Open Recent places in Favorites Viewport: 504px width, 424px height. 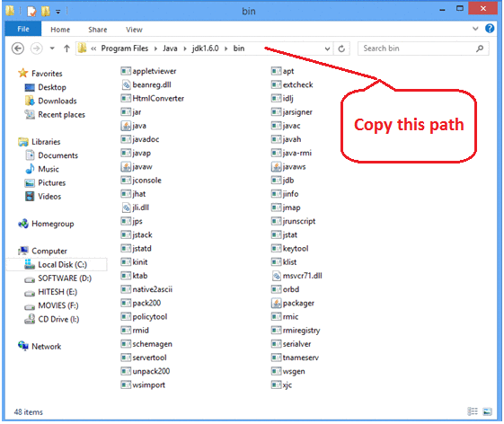(61, 115)
